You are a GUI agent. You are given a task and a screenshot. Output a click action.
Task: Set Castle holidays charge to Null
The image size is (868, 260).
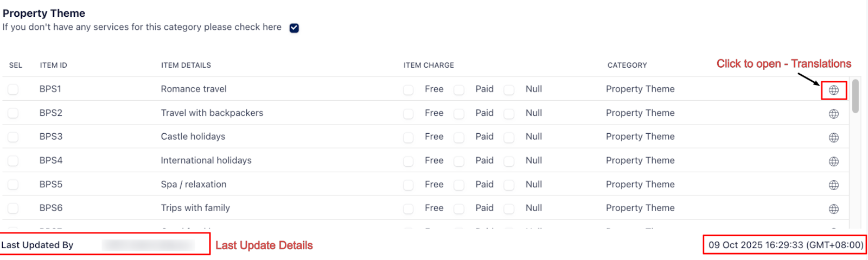pos(509,138)
